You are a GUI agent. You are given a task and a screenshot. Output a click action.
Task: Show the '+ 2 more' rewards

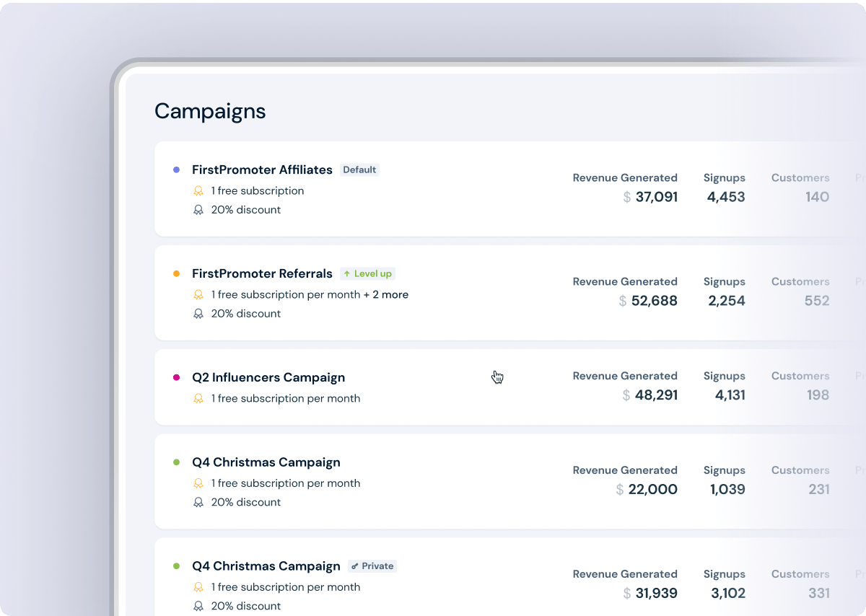tap(386, 295)
